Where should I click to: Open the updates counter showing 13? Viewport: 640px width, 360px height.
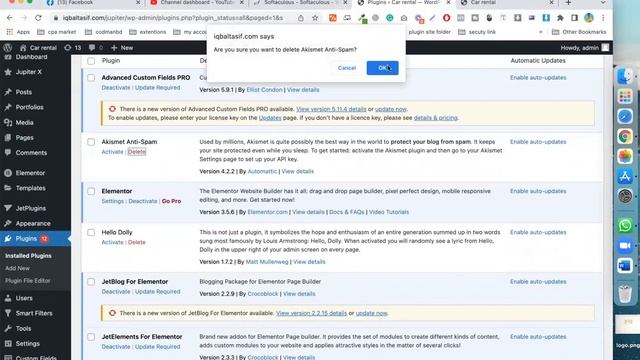[x=73, y=48]
